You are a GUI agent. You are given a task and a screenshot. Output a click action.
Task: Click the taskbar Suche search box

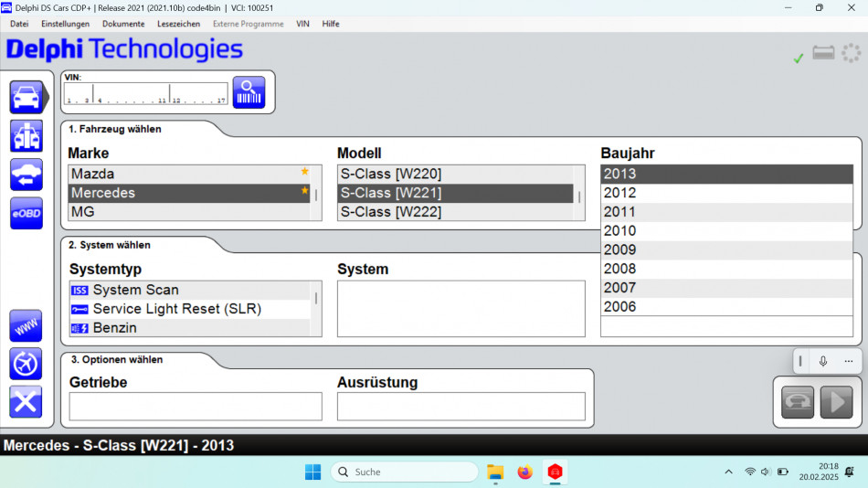tap(405, 472)
